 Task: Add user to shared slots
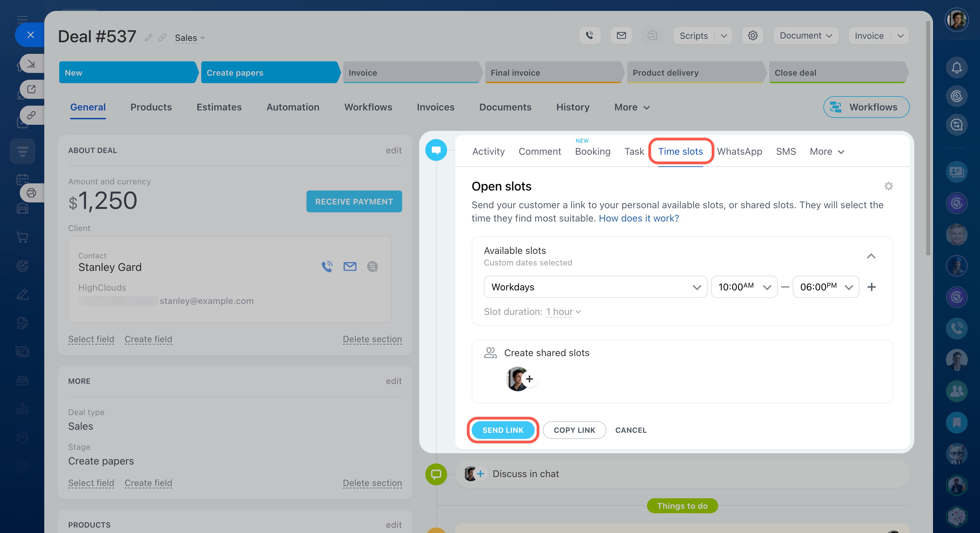529,379
